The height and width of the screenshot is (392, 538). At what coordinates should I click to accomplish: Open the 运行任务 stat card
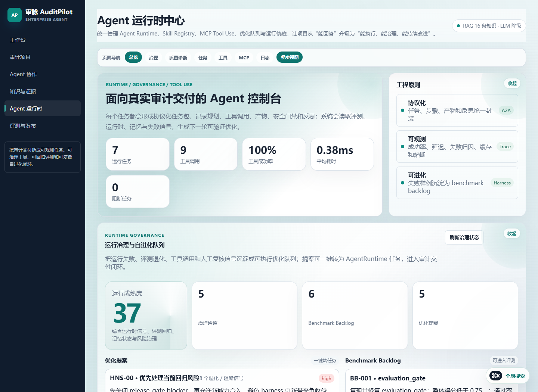point(137,154)
